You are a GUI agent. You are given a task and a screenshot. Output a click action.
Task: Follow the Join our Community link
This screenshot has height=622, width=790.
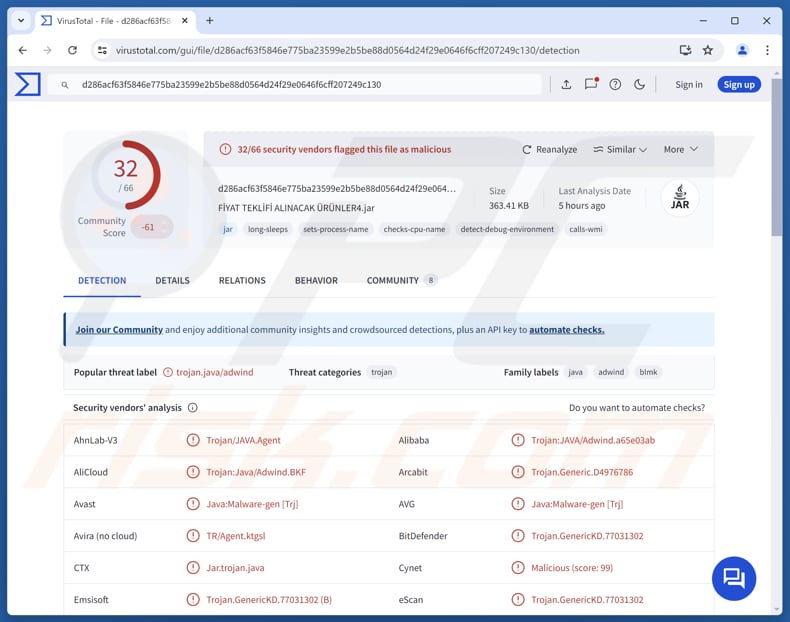pyautogui.click(x=119, y=330)
